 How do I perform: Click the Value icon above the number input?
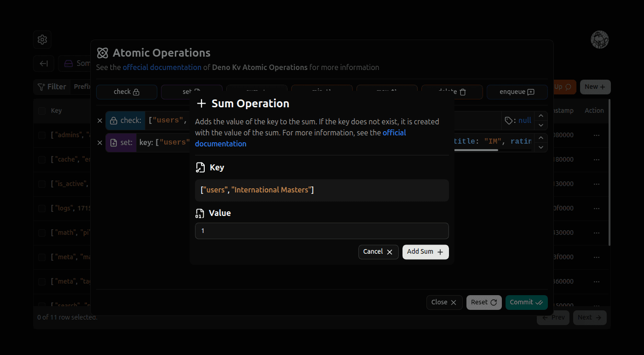tap(201, 213)
